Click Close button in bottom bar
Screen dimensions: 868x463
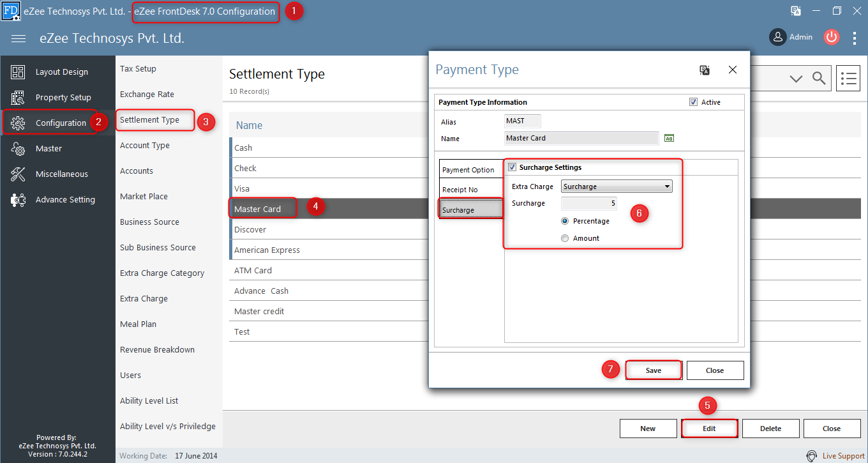coord(832,429)
